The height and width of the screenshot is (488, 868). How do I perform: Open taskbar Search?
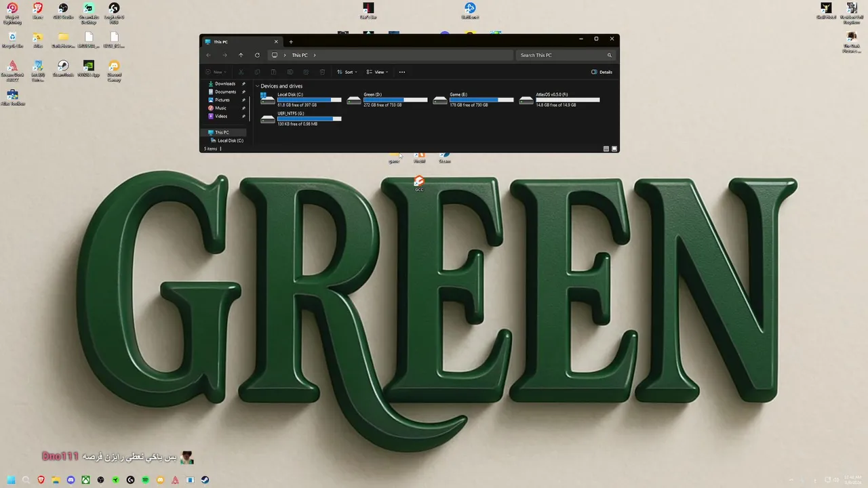coord(26,480)
